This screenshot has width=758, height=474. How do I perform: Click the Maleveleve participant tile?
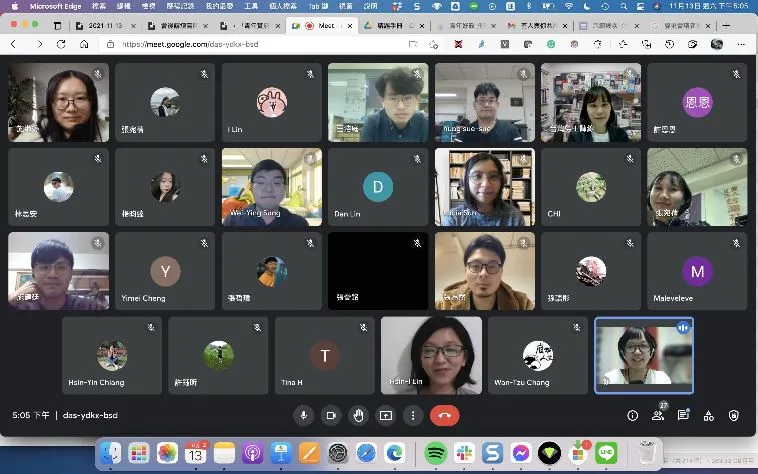point(696,271)
